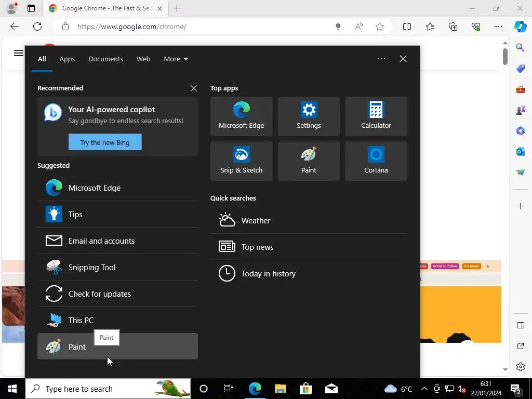Open Microsoft 365 in sidebar
The width and height of the screenshot is (532, 399).
pos(520,131)
